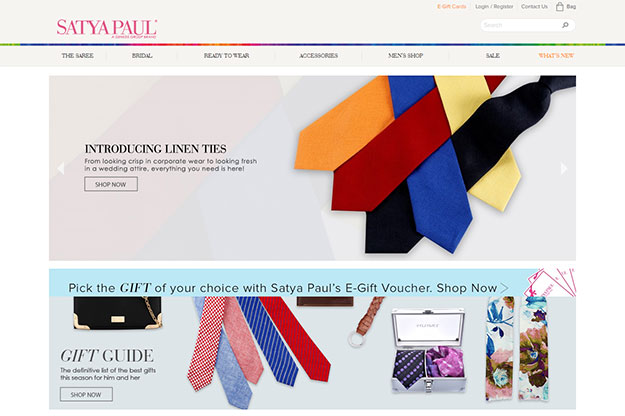Focus the Search input field

click(520, 25)
